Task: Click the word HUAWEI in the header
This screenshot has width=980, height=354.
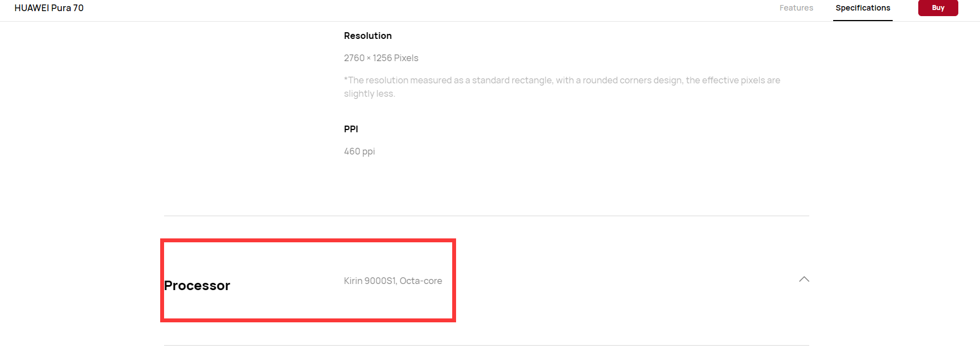Action: click(32, 8)
